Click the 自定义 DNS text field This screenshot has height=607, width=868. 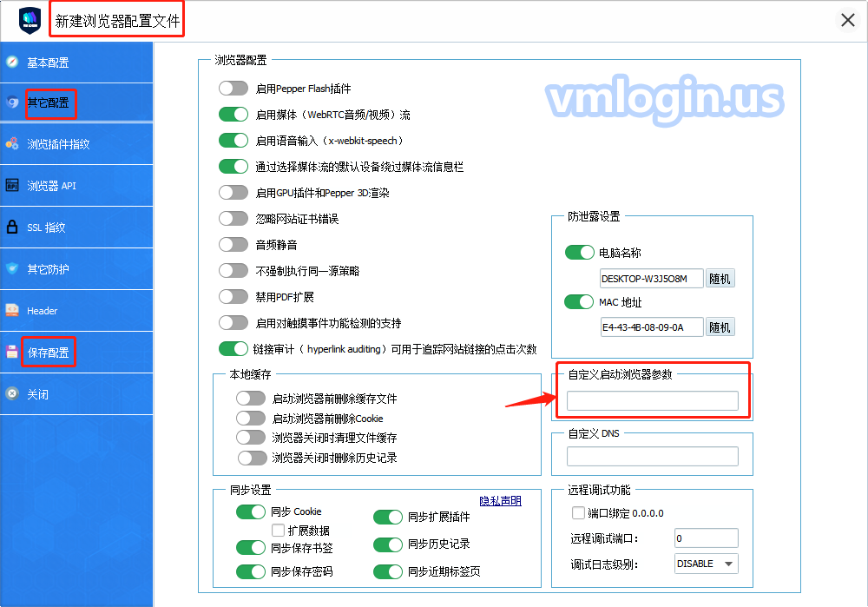point(652,457)
